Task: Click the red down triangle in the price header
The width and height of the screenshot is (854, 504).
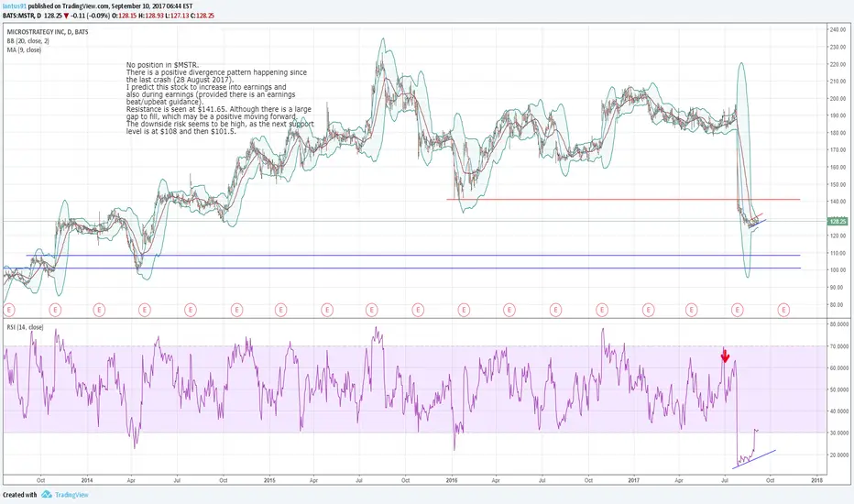Action: (x=66, y=16)
